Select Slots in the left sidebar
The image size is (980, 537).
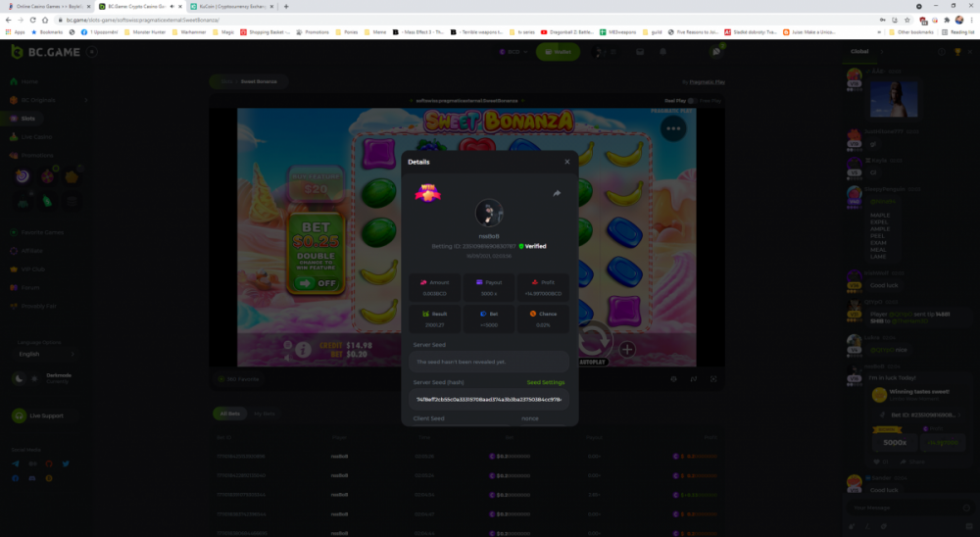[27, 119]
